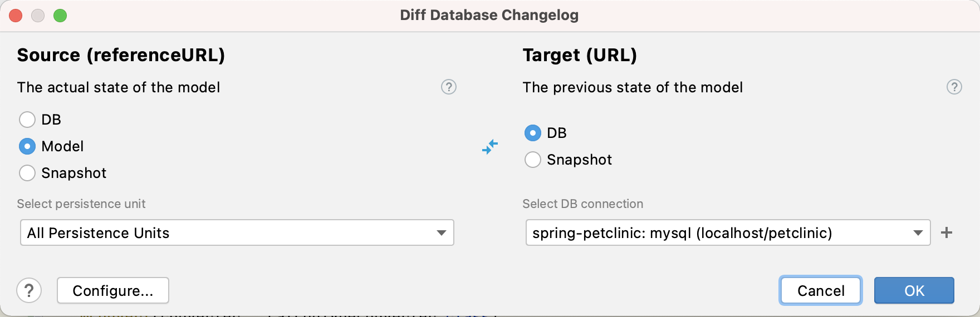
Task: Cancel the diff changelog dialog
Action: pyautogui.click(x=821, y=290)
